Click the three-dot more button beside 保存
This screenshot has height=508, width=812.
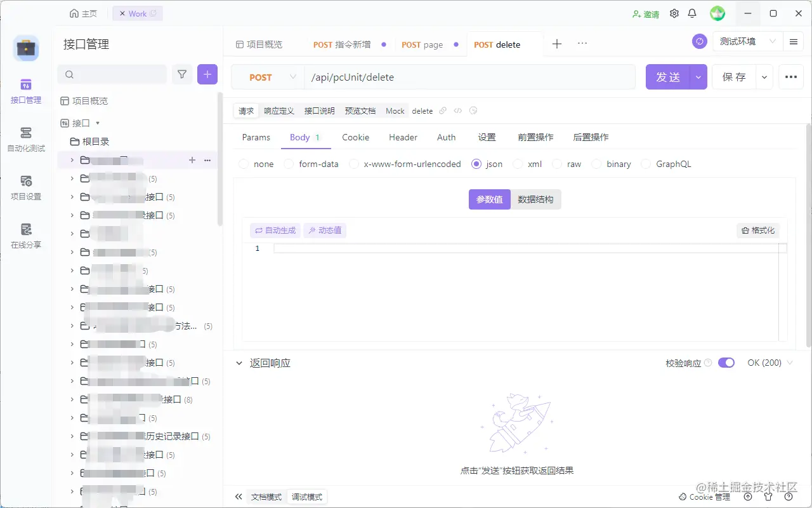[790, 77]
